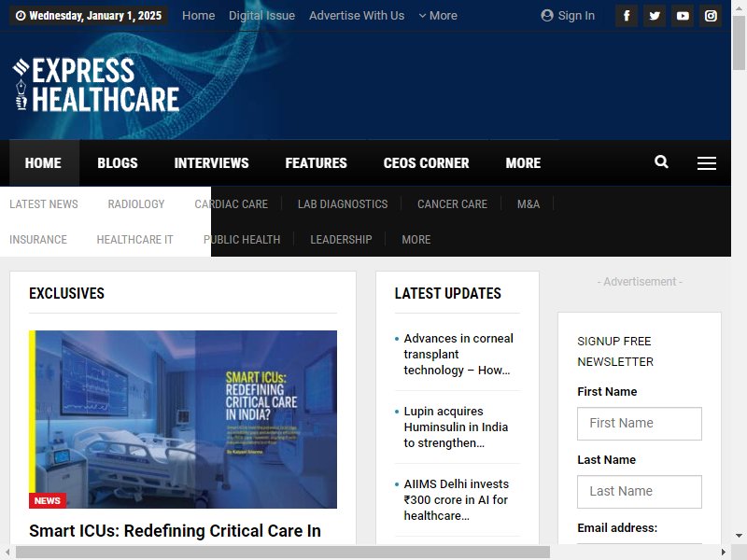Expand the MORE item in main navigation
747x560 pixels.
pos(523,162)
